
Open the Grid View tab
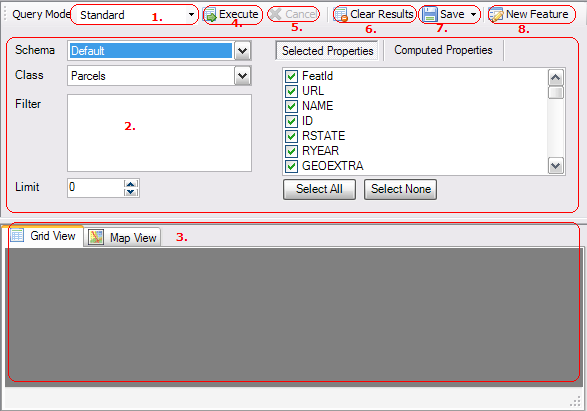pos(43,236)
